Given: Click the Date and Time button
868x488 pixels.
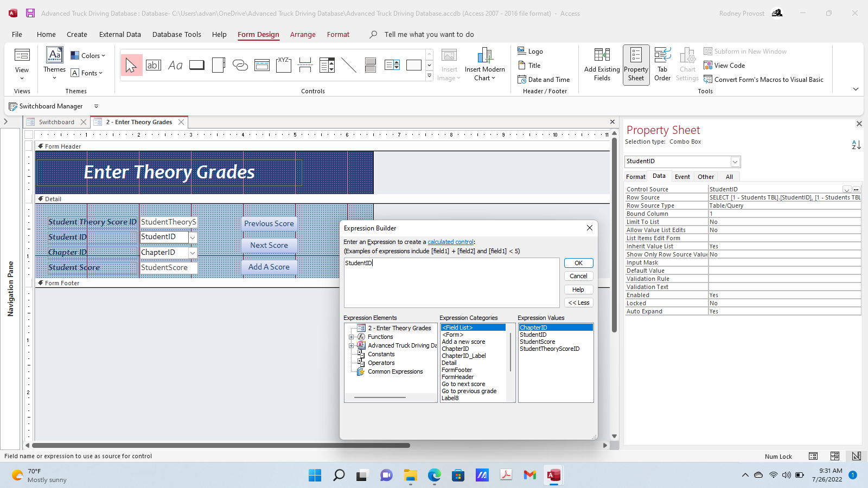Looking at the screenshot, I should pyautogui.click(x=544, y=80).
